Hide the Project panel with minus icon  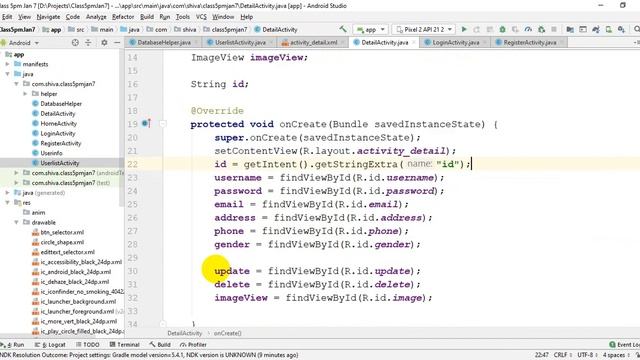click(117, 42)
